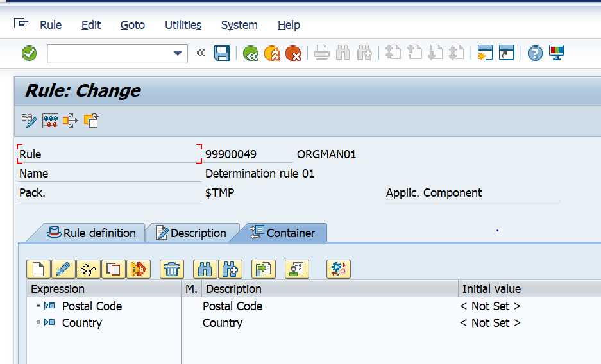Click the Next Page icon
This screenshot has width=601, height=364.
436,53
